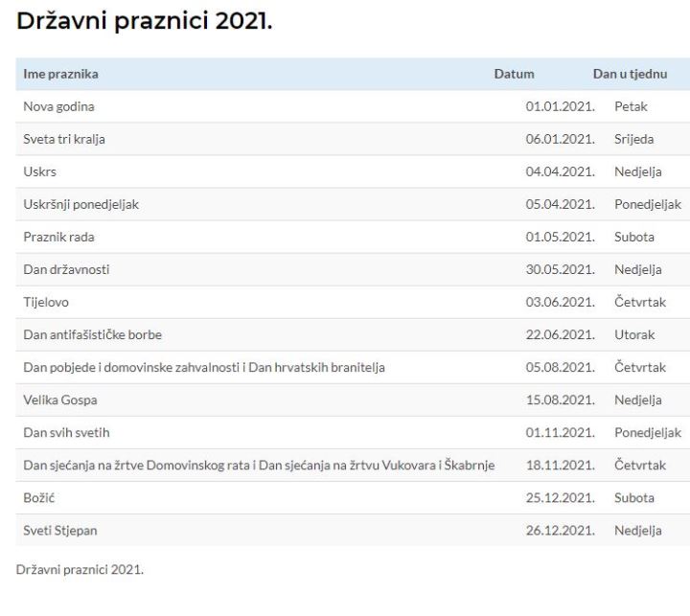The height and width of the screenshot is (616, 690).
Task: Select the 'Božić' holiday name
Action: coord(39,497)
